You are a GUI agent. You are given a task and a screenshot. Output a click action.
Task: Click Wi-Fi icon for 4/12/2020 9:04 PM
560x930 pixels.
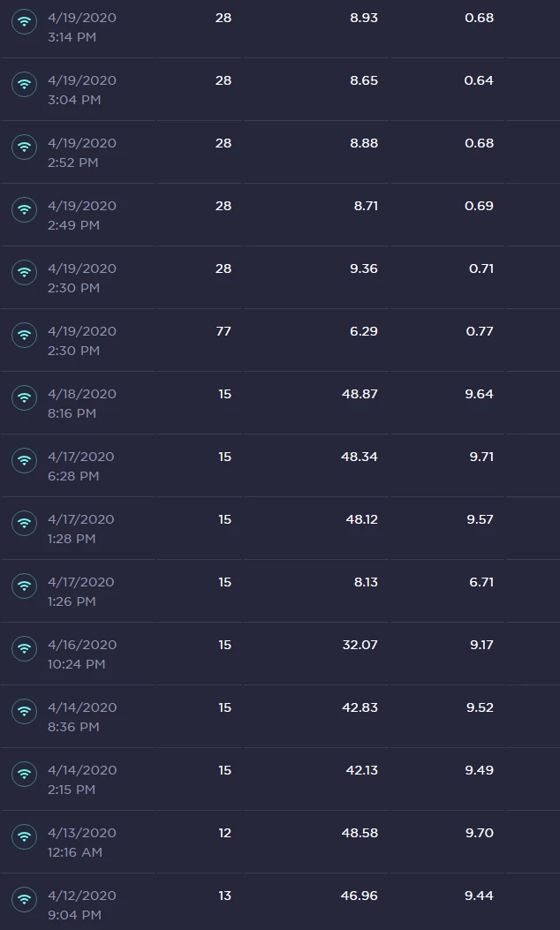[25, 899]
